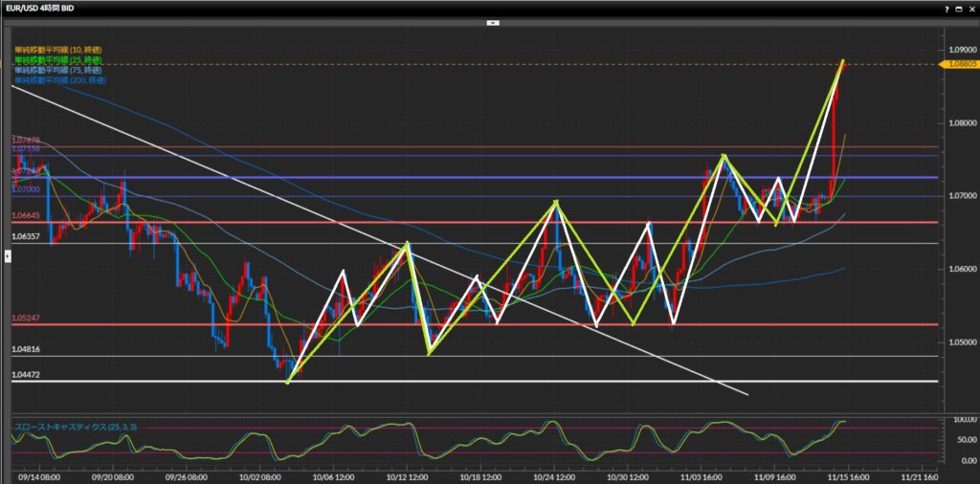
Task: Click the 1.04472 support line label
Action: click(26, 375)
